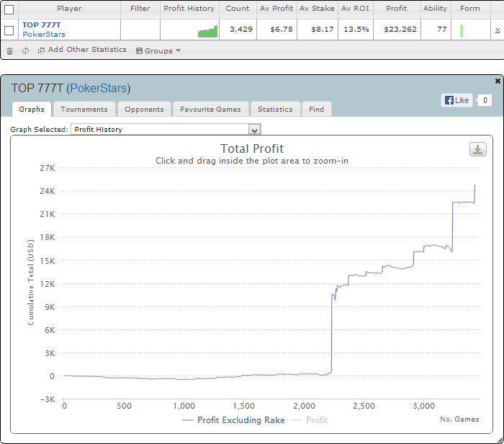The image size is (504, 444).
Task: Switch to the Tournaments tab
Action: (84, 110)
